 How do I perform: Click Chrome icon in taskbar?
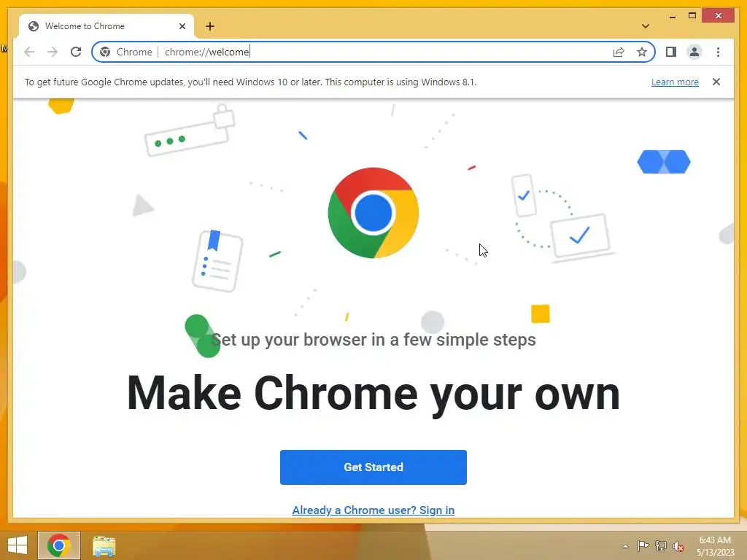(x=59, y=545)
